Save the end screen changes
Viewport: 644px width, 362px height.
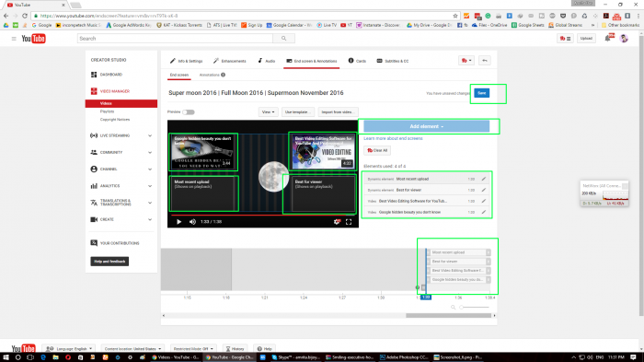click(482, 93)
